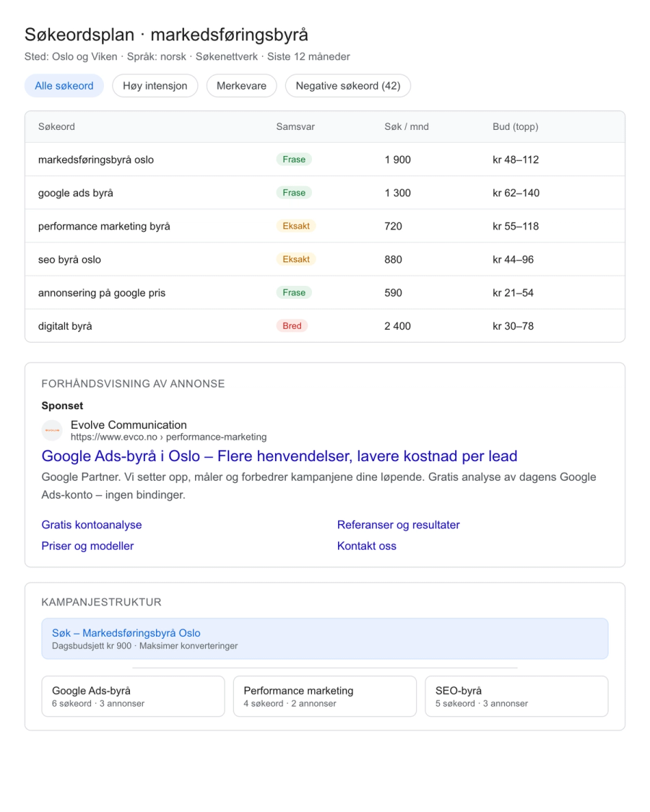Click the Evolve Communication favicon logo
This screenshot has height=812, width=650.
tap(52, 430)
